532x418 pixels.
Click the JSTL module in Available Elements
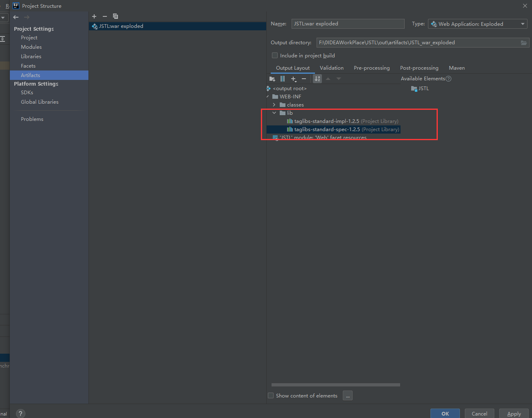coord(420,89)
